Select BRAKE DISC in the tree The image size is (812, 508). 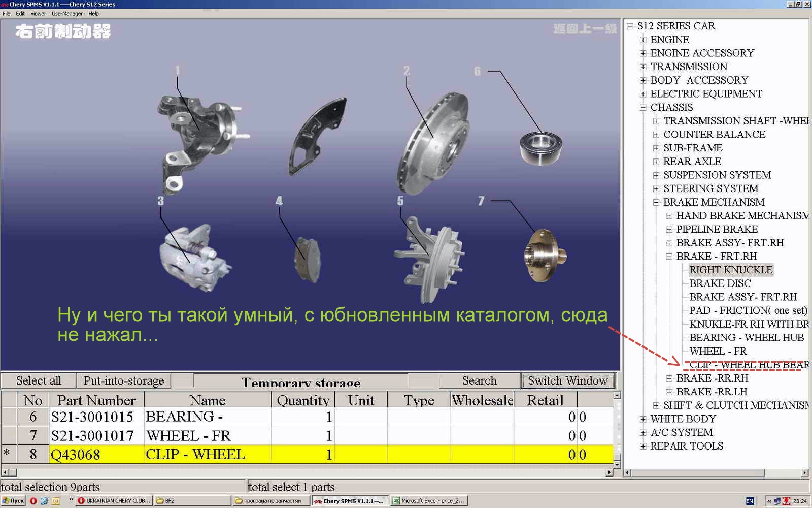720,283
